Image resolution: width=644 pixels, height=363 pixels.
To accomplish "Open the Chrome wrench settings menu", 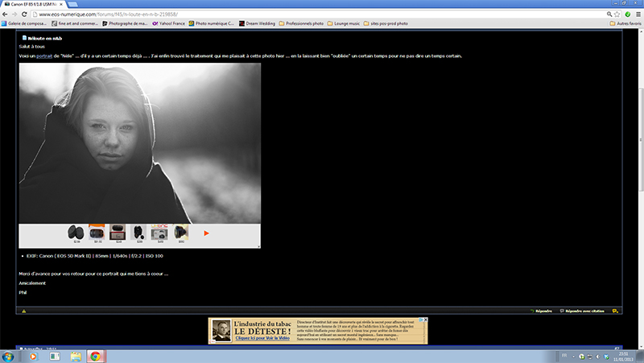I will coord(637,14).
